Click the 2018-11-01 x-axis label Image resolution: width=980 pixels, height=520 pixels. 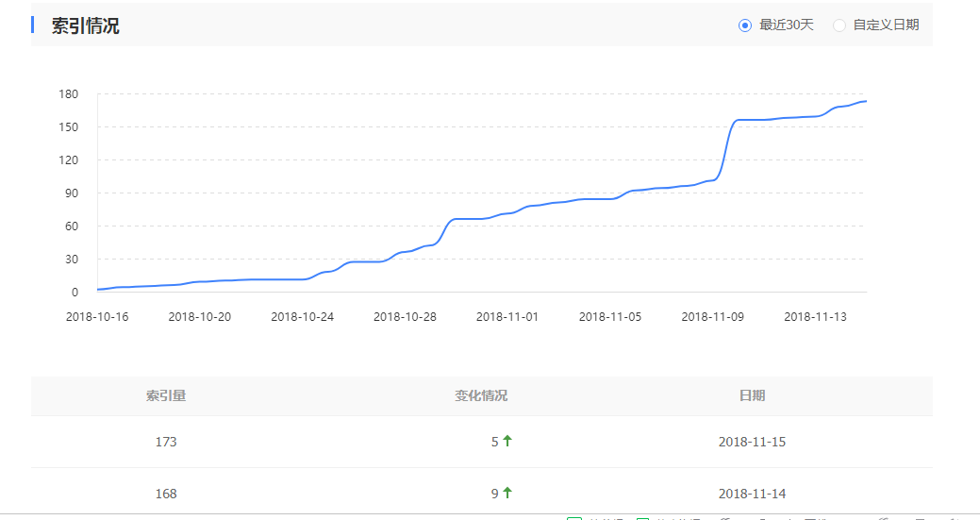tap(507, 317)
